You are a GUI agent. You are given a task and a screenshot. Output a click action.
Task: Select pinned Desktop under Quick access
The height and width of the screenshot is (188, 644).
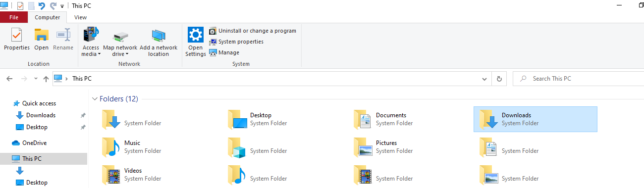click(x=37, y=127)
